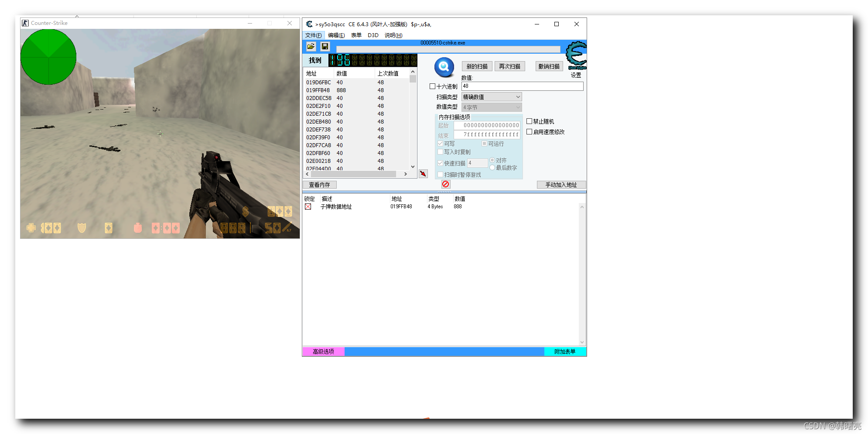The width and height of the screenshot is (868, 434).
Task: Select result address 019FFB48
Action: [x=318, y=90]
